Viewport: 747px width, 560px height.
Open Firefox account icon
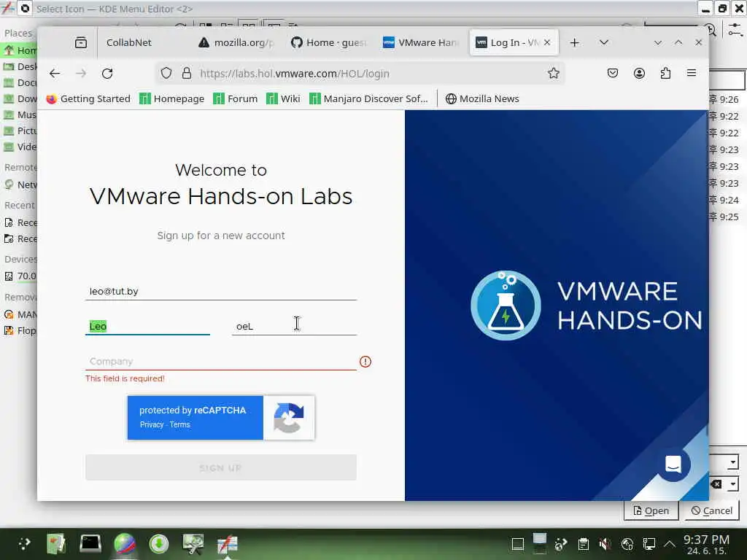point(639,74)
